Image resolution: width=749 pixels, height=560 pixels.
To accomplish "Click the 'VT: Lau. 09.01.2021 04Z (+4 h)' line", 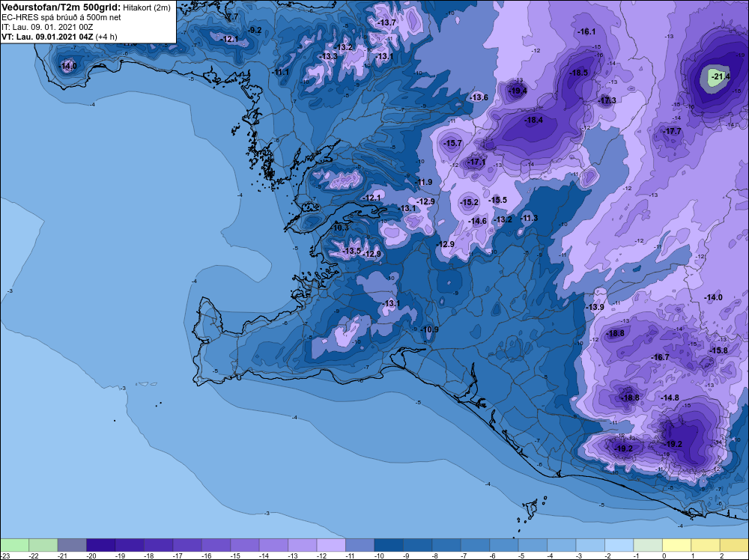I will [x=59, y=37].
